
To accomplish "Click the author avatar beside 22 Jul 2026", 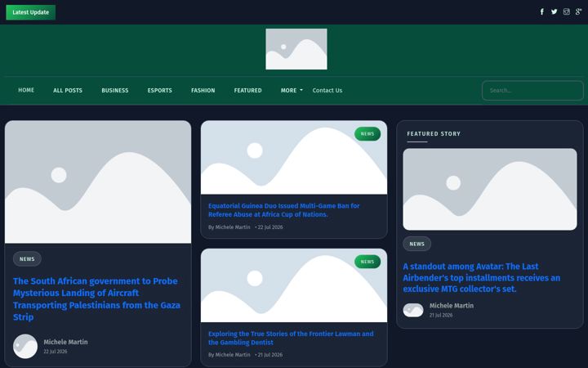I will pos(25,346).
